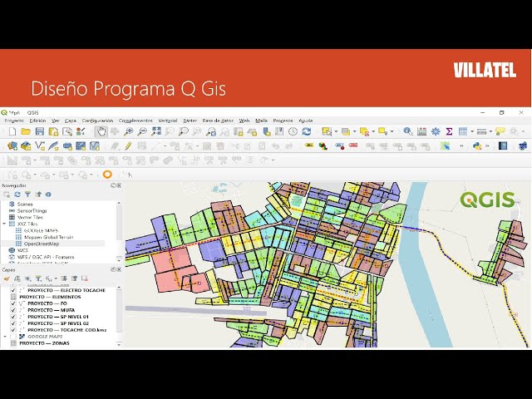Open the Edición menu
This screenshot has width=532, height=399.
click(37, 121)
